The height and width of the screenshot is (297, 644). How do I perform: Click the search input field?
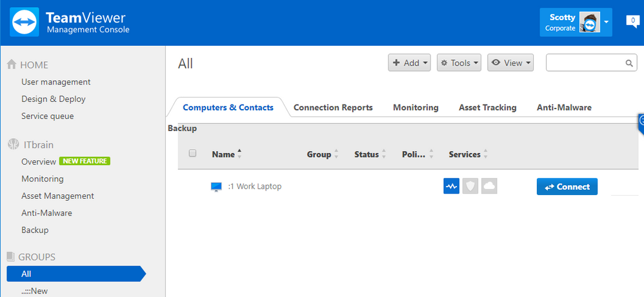point(592,63)
